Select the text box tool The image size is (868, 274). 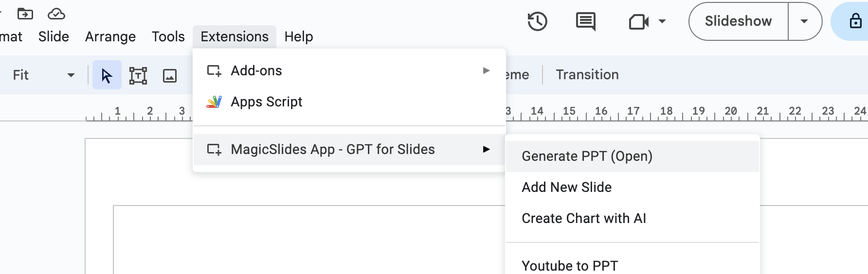click(138, 75)
